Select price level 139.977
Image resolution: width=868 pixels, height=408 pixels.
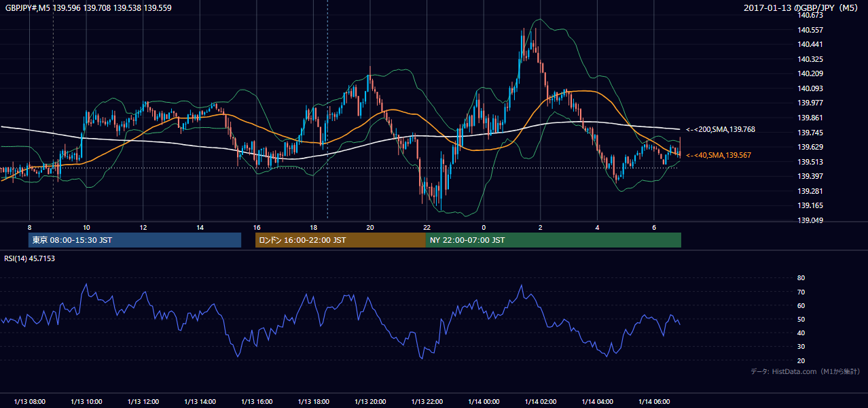(810, 103)
